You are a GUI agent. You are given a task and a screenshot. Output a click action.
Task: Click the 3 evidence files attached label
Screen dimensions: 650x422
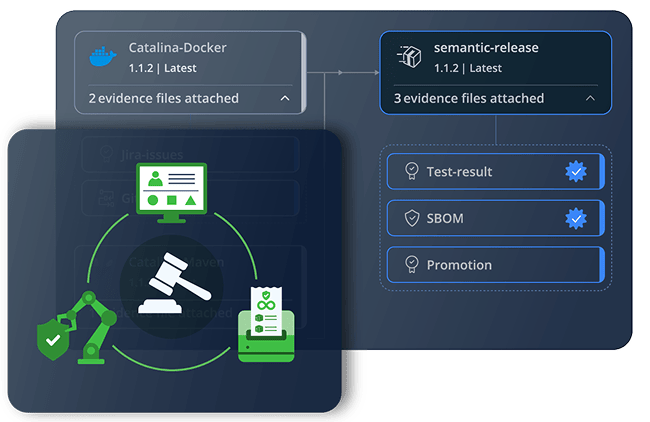click(469, 98)
